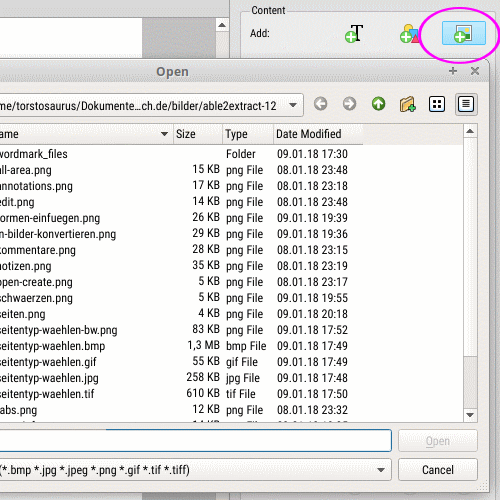The image size is (500, 500).
Task: Click the Add Shape icon in Content
Action: (410, 33)
